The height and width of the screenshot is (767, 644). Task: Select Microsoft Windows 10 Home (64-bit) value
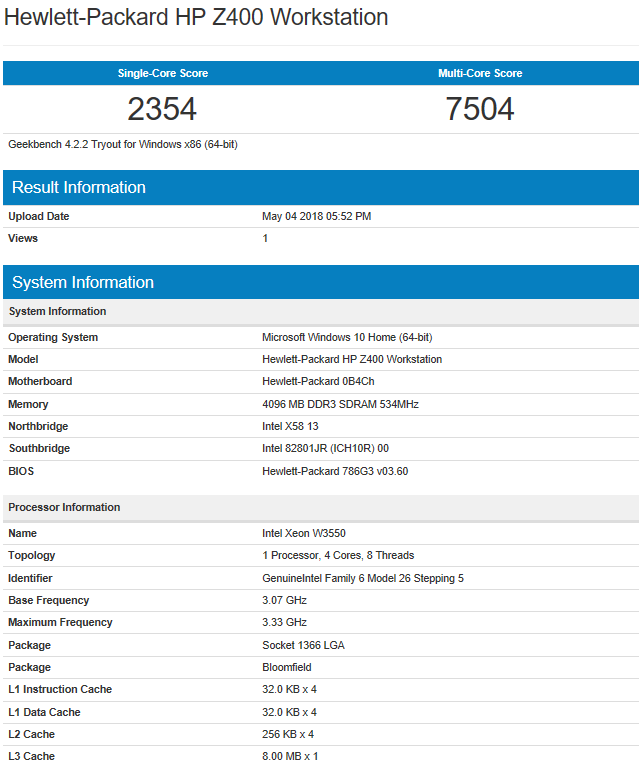point(347,338)
